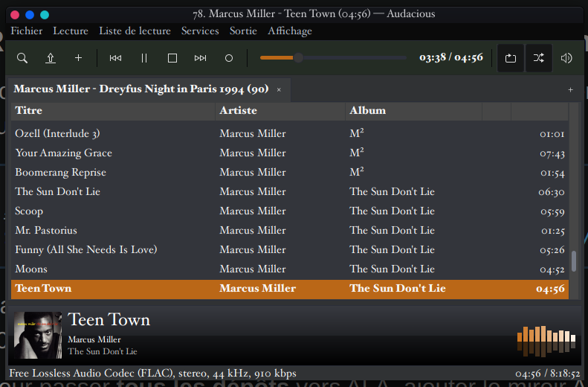Stop playback with the square button
Image resolution: width=588 pixels, height=387 pixels.
[172, 58]
